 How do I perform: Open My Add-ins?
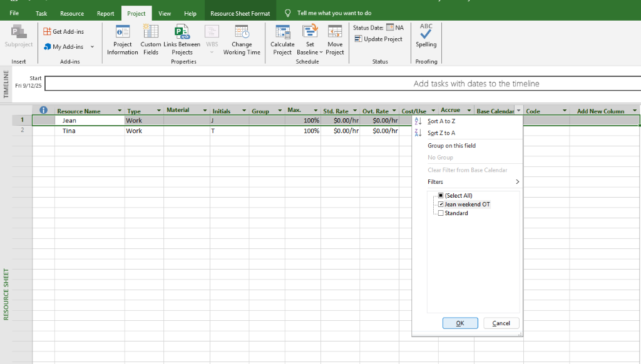tap(64, 46)
